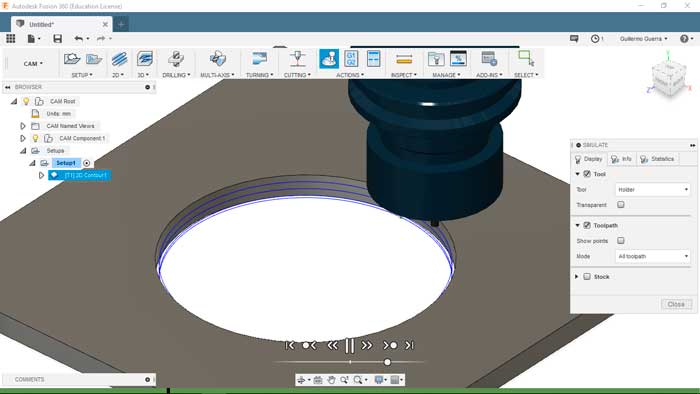Click the orbit navigation icon

[301, 380]
